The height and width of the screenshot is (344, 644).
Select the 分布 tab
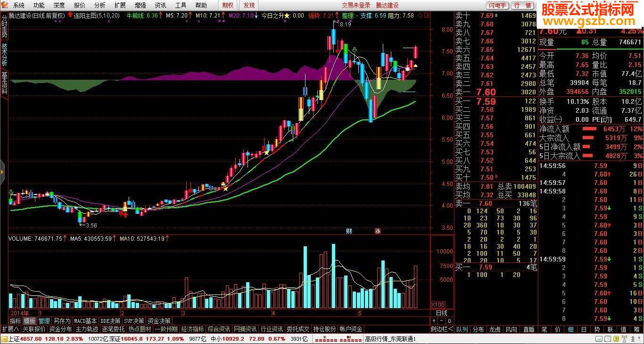coord(479,329)
